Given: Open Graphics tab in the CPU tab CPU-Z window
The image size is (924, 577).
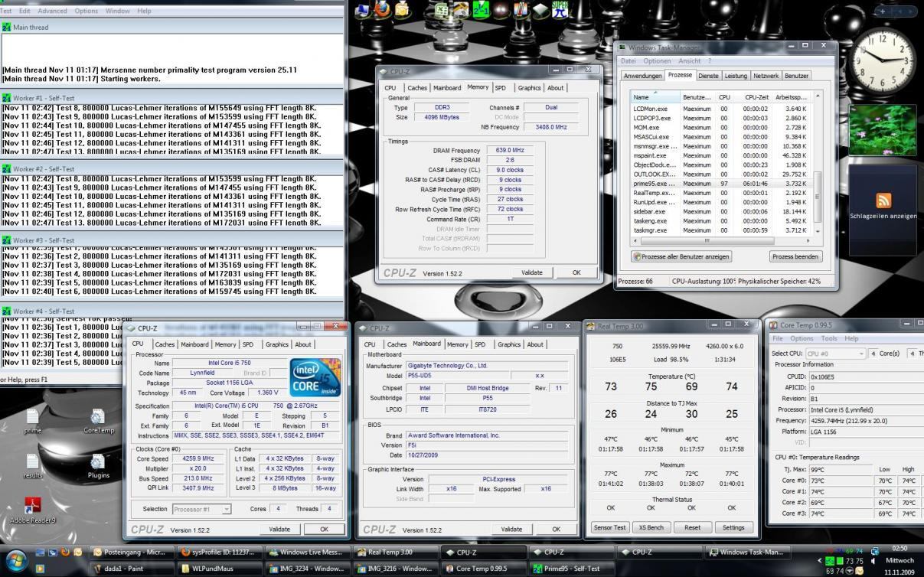Looking at the screenshot, I should [x=276, y=344].
